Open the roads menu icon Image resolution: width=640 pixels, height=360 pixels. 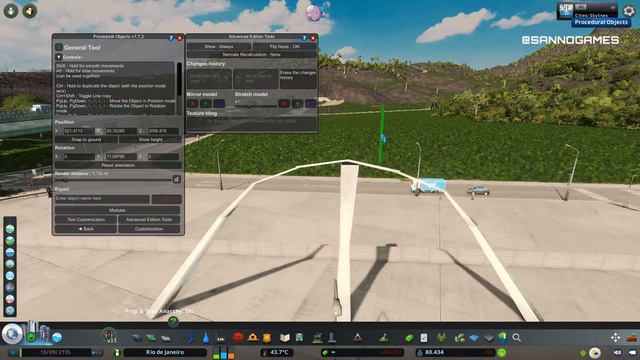(x=136, y=338)
